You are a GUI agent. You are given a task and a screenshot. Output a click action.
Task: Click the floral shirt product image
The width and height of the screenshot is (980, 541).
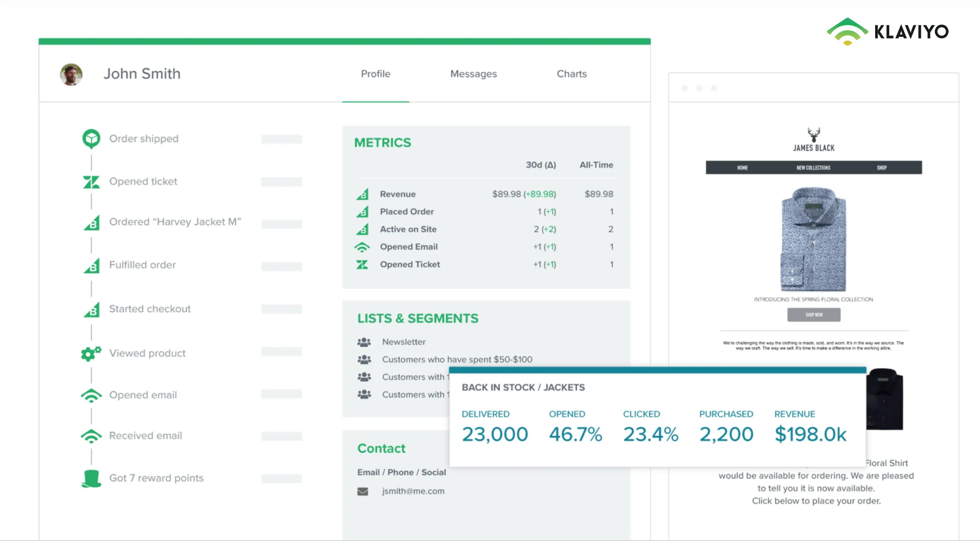[813, 239]
